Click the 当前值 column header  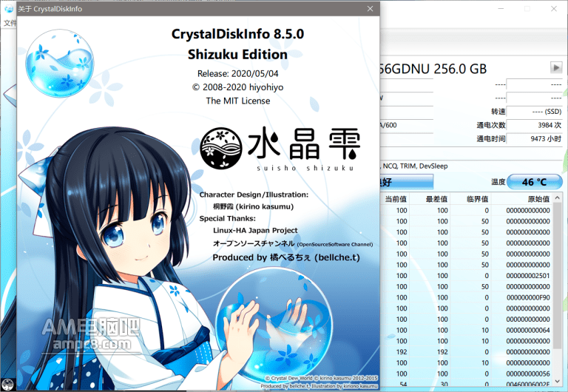(x=396, y=199)
